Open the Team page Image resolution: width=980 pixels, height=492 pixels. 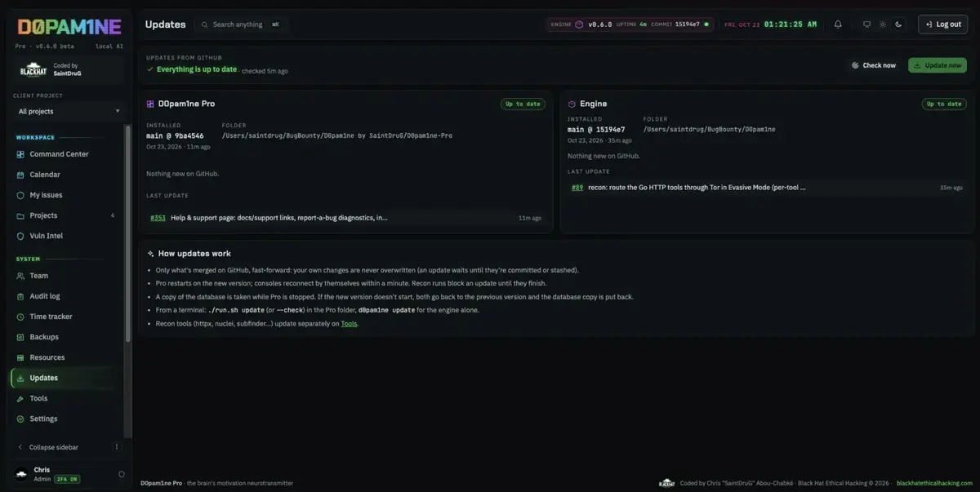(38, 276)
